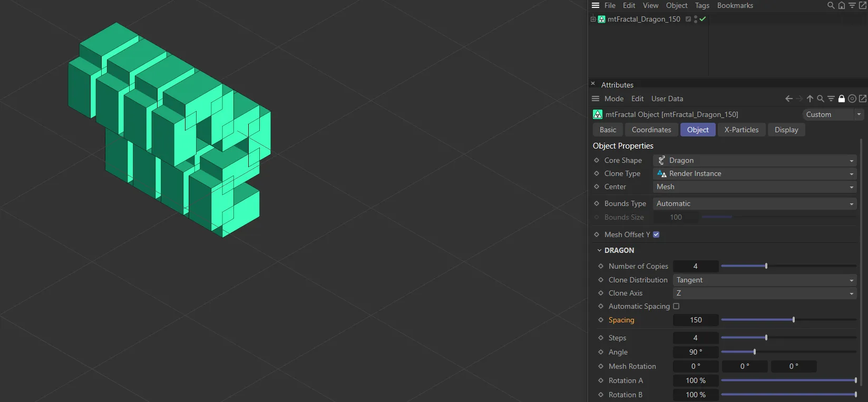868x402 pixels.
Task: Click the Display tab button
Action: pos(786,130)
